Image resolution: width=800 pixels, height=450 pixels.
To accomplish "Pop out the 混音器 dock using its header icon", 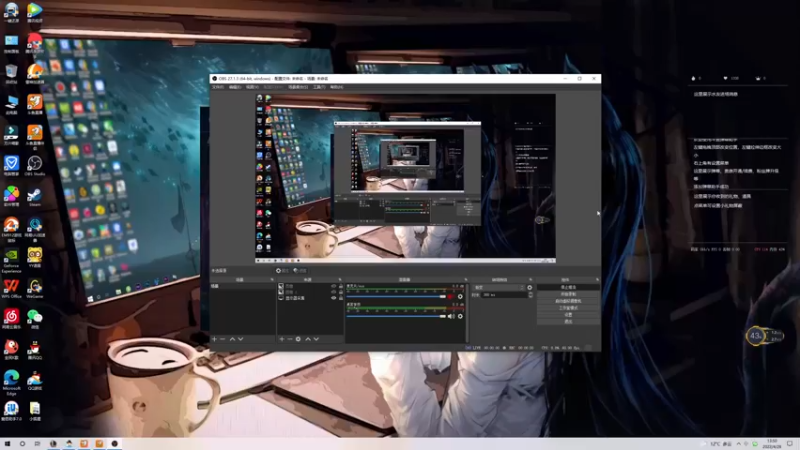I will point(466,280).
